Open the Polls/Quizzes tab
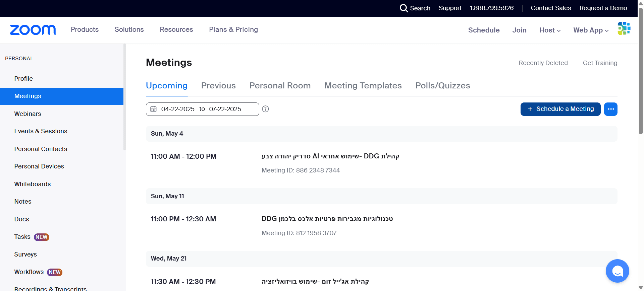The height and width of the screenshot is (291, 644). (443, 86)
